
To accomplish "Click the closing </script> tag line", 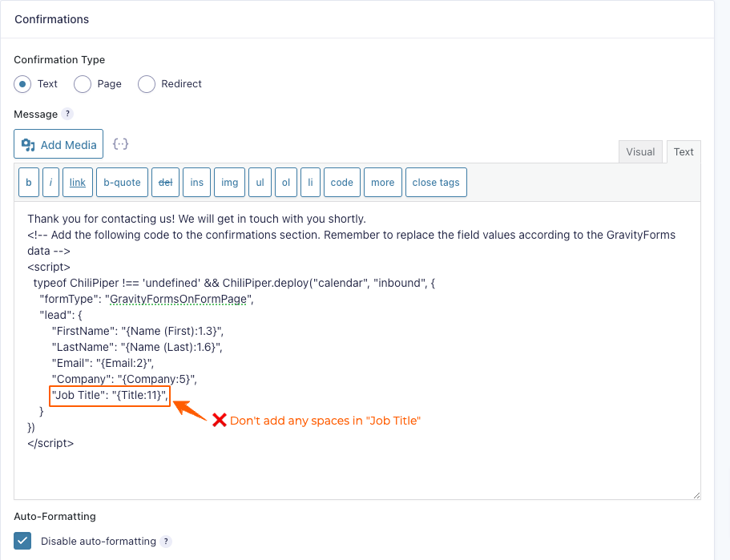I will (50, 443).
